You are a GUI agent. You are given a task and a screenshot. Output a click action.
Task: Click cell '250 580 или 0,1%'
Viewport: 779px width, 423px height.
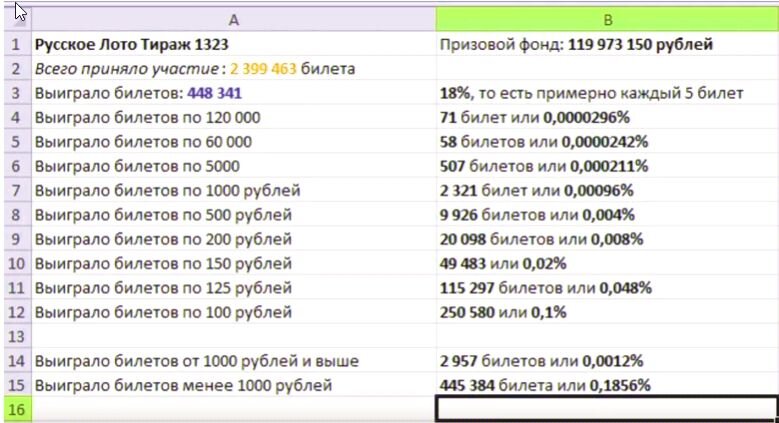coord(607,312)
